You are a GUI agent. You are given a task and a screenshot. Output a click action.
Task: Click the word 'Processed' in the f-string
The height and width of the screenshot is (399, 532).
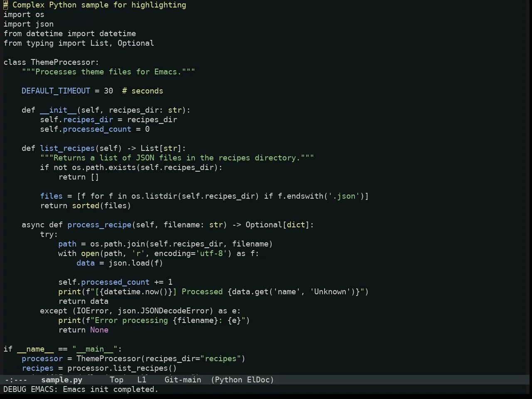(202, 292)
